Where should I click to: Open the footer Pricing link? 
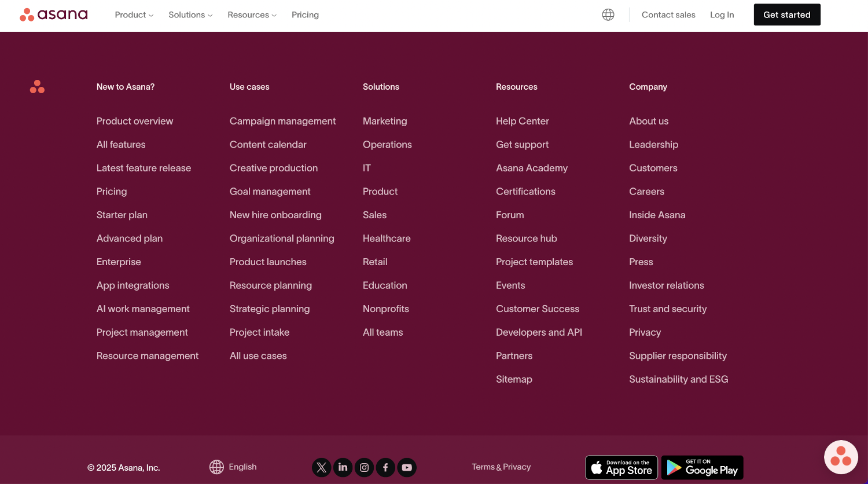pos(112,192)
